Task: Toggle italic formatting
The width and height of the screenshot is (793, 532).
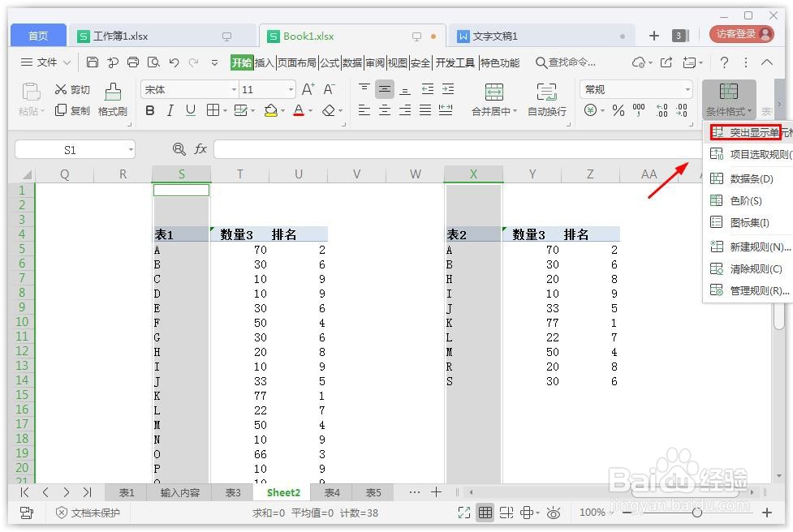Action: tap(170, 110)
